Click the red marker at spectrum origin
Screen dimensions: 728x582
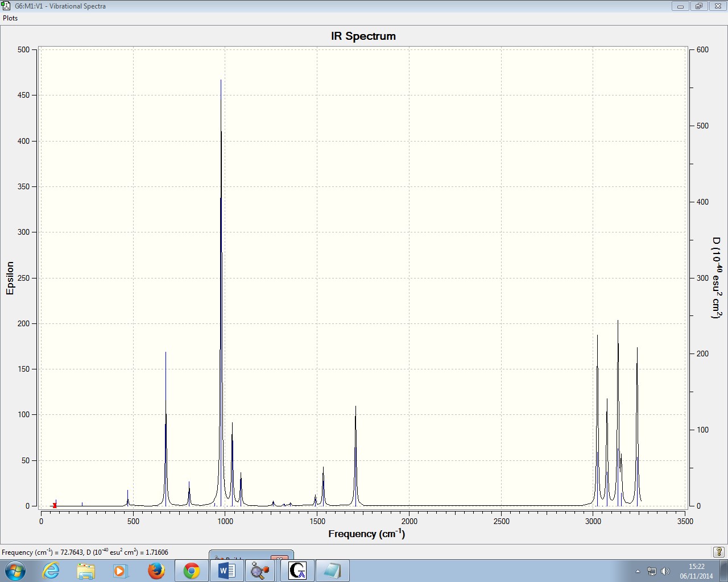55,505
